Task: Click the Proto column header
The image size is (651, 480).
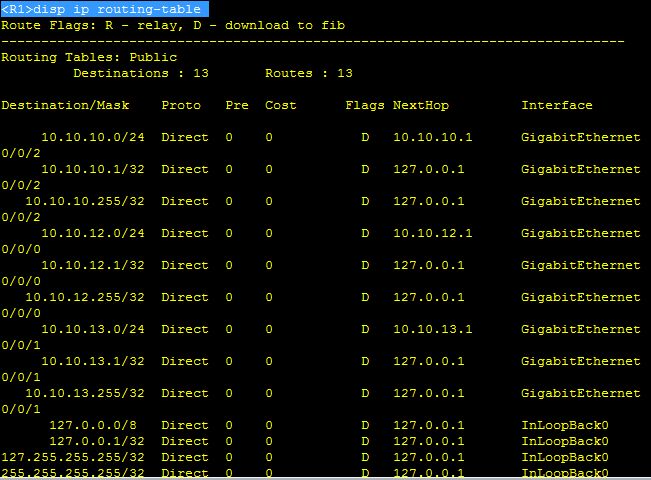Action: coord(181,105)
